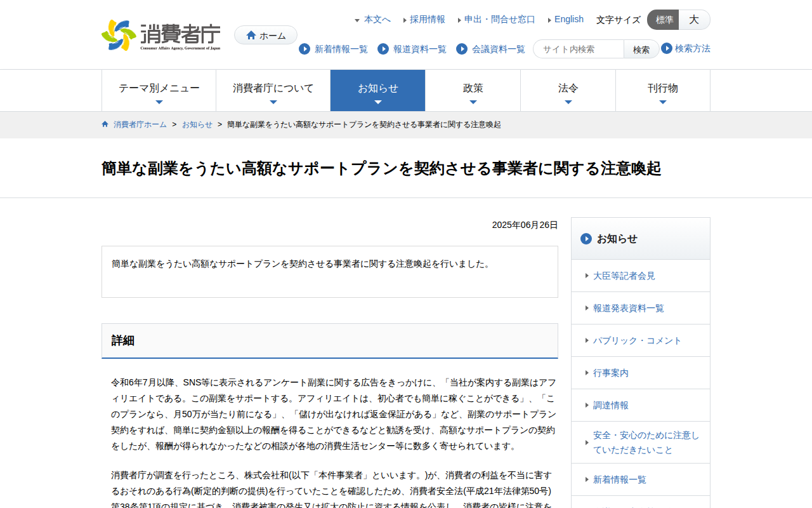The height and width of the screenshot is (508, 812).
Task: Click the 詳細 section heading
Action: 330,341
